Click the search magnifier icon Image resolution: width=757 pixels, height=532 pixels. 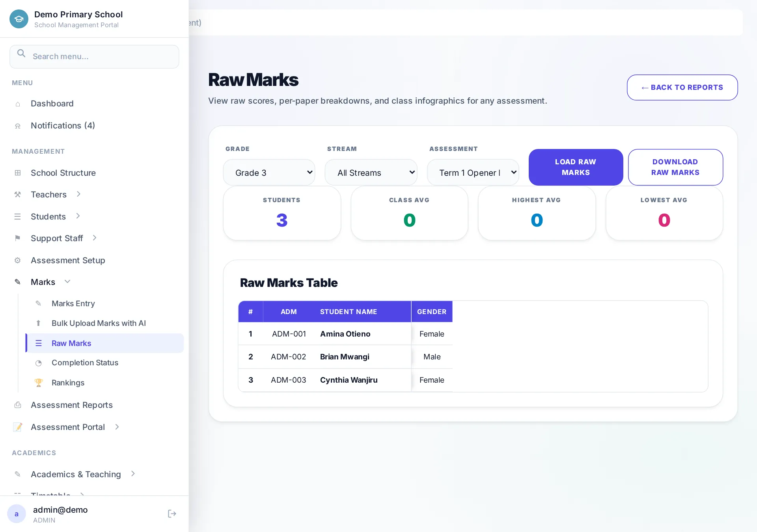pos(21,53)
